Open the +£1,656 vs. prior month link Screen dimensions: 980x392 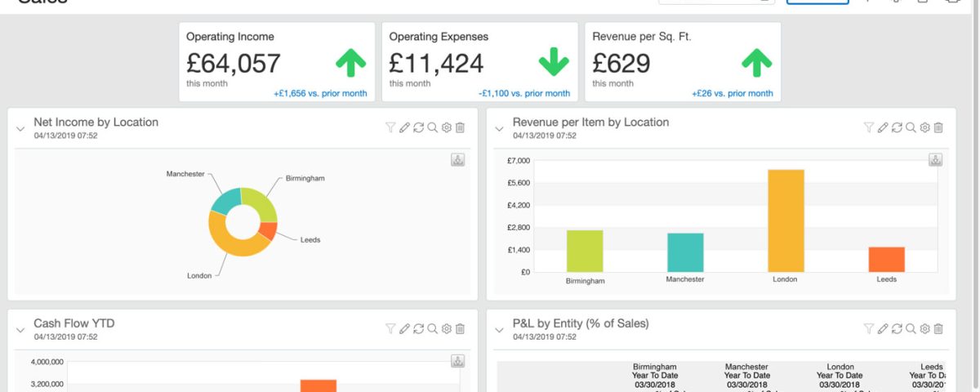tap(320, 94)
